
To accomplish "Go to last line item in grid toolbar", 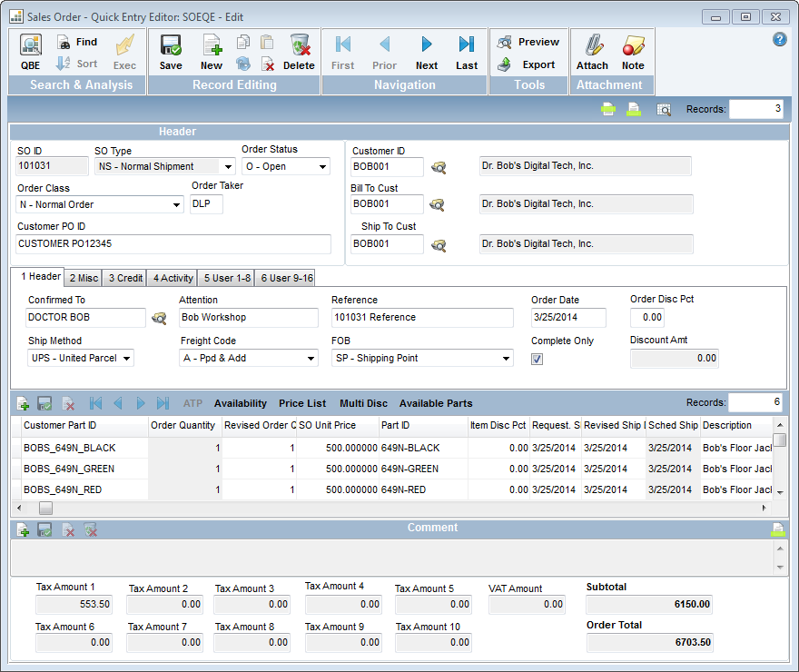I will tap(163, 403).
